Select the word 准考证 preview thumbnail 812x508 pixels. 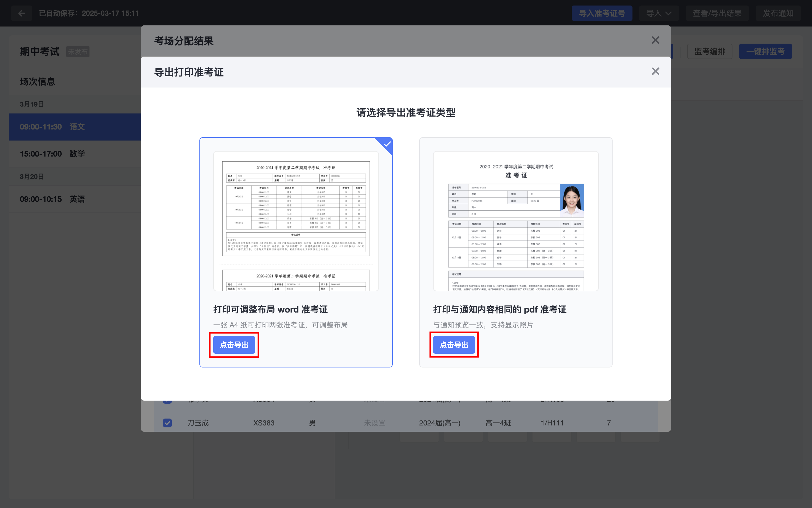click(x=296, y=221)
